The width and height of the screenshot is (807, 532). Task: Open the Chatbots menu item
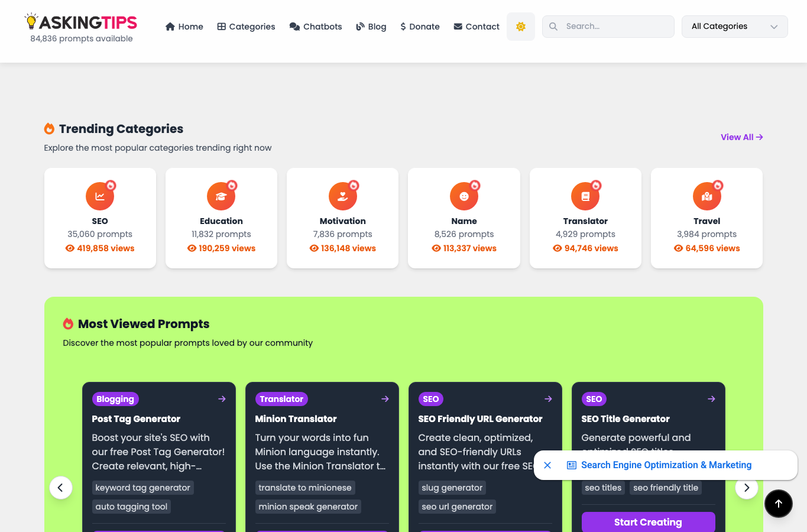pos(316,27)
